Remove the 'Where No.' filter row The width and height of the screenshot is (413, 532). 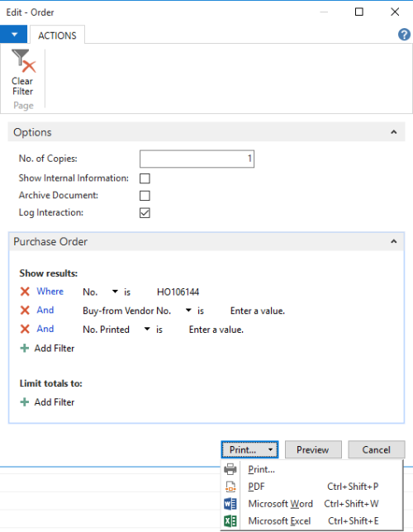(x=25, y=292)
